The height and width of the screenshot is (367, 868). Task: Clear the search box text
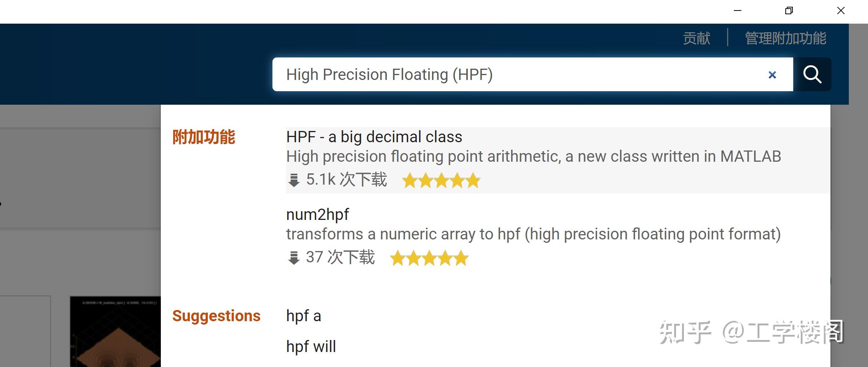(x=772, y=75)
